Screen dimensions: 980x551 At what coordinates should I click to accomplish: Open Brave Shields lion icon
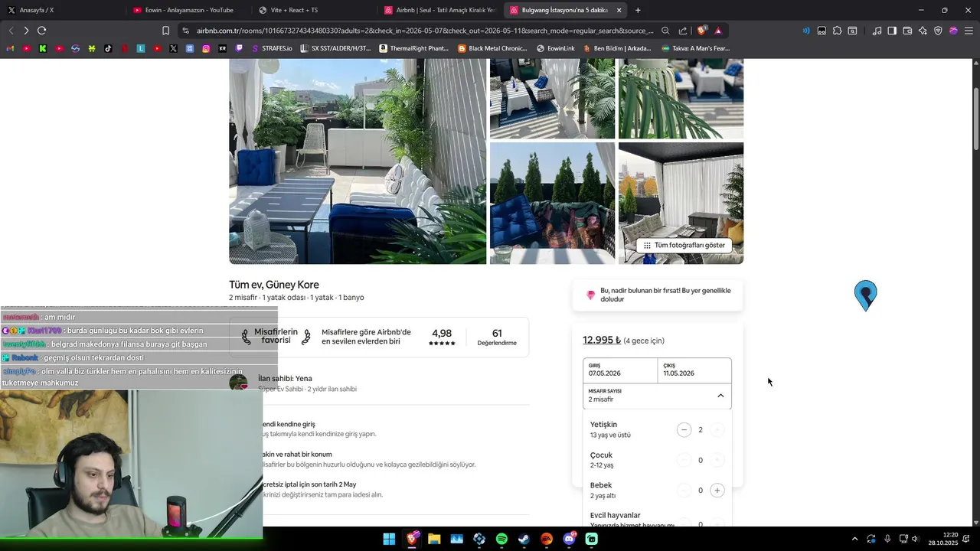point(701,31)
